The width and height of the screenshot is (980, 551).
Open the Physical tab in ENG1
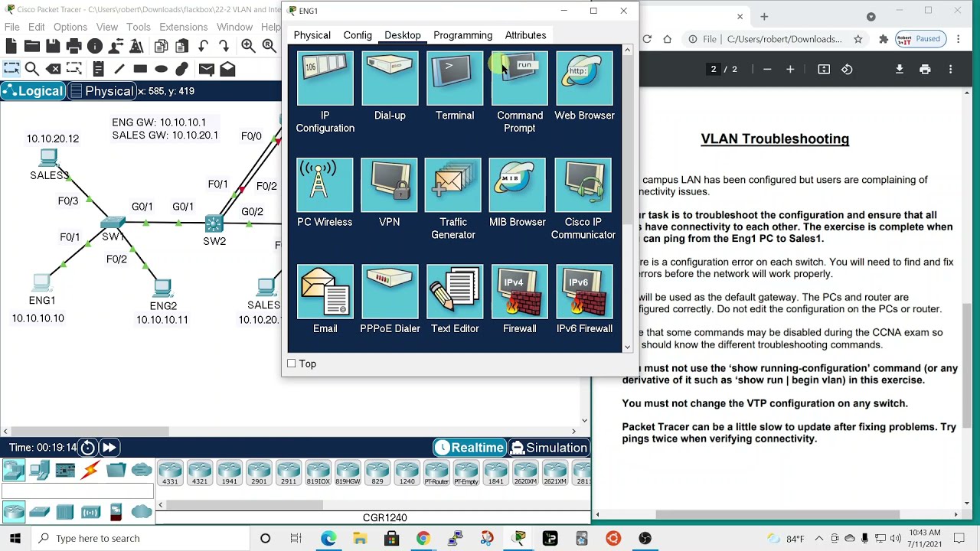tap(312, 35)
